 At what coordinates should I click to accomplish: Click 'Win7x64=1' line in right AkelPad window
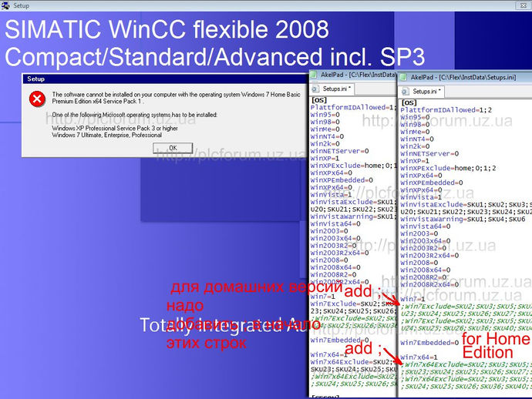(419, 357)
